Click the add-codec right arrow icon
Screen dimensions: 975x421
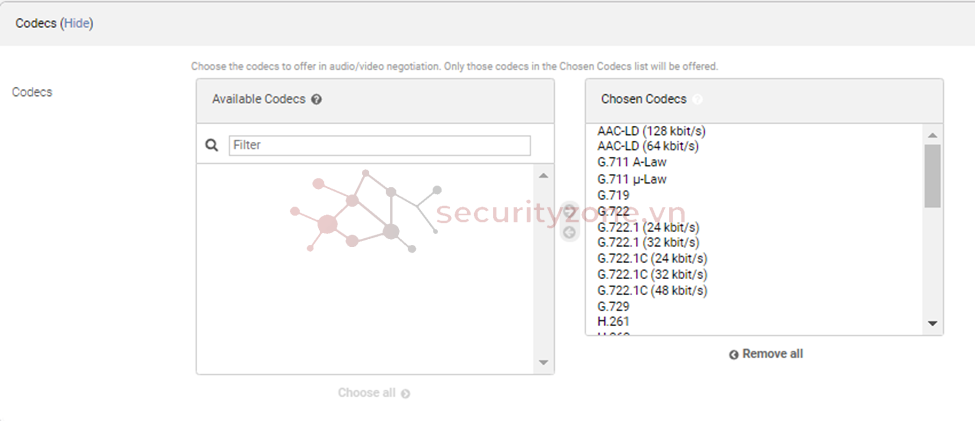569,212
